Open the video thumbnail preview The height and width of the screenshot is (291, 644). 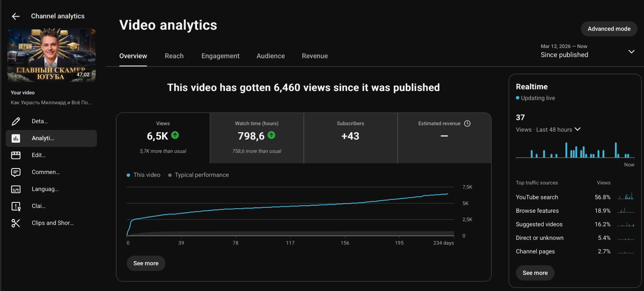[x=52, y=55]
